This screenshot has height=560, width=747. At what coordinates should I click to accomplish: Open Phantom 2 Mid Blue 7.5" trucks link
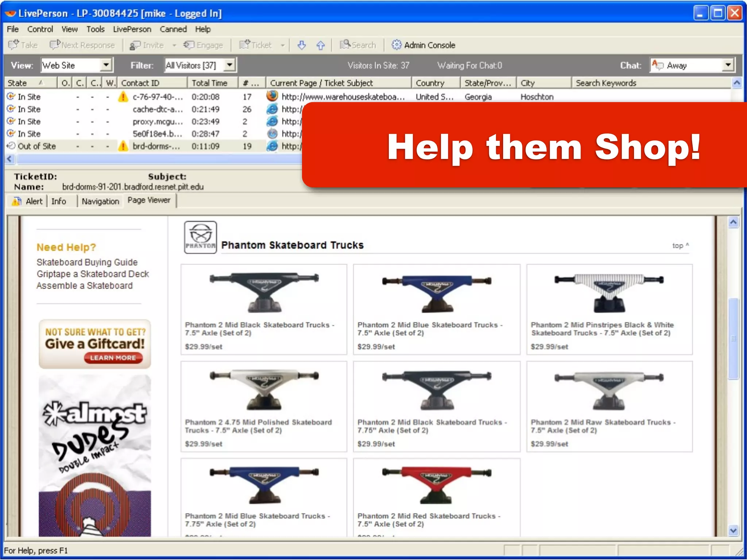430,329
